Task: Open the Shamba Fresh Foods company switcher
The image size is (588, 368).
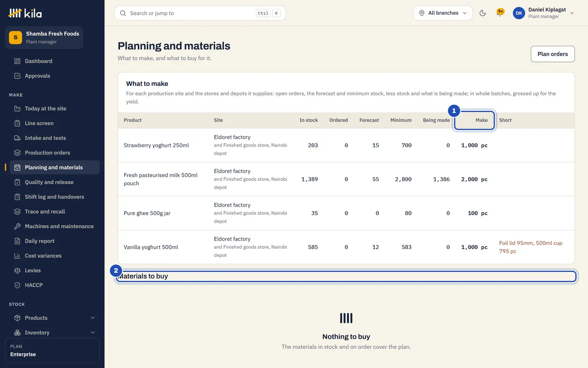Action: pyautogui.click(x=44, y=38)
